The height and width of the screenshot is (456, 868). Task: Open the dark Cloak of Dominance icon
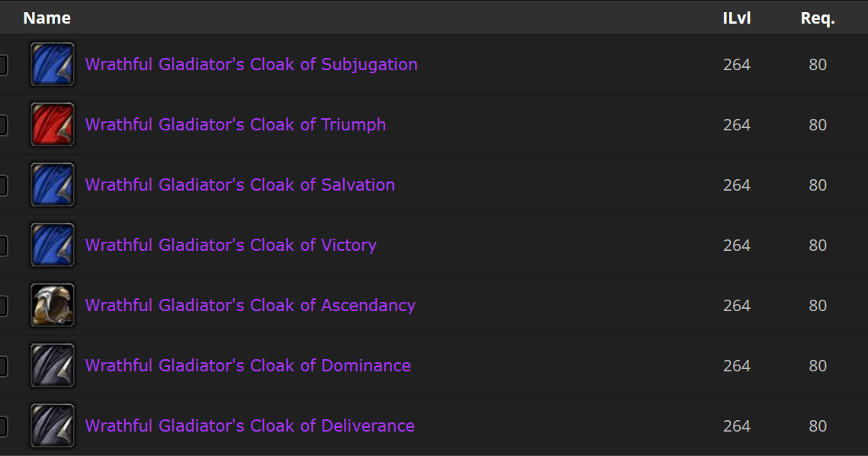coord(53,366)
